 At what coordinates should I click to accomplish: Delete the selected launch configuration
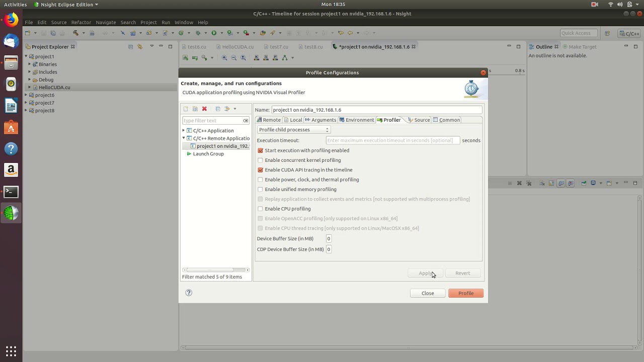(204, 109)
